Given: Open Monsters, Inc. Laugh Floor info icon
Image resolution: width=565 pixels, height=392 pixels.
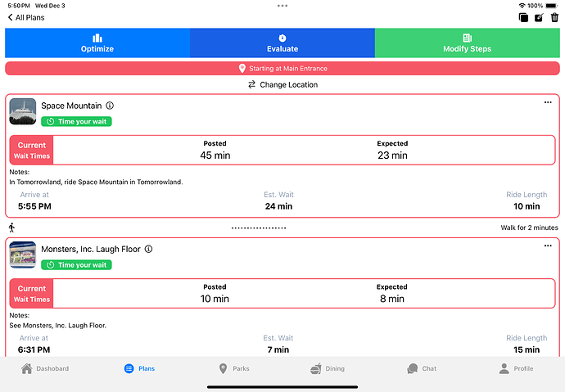Looking at the screenshot, I should (148, 249).
